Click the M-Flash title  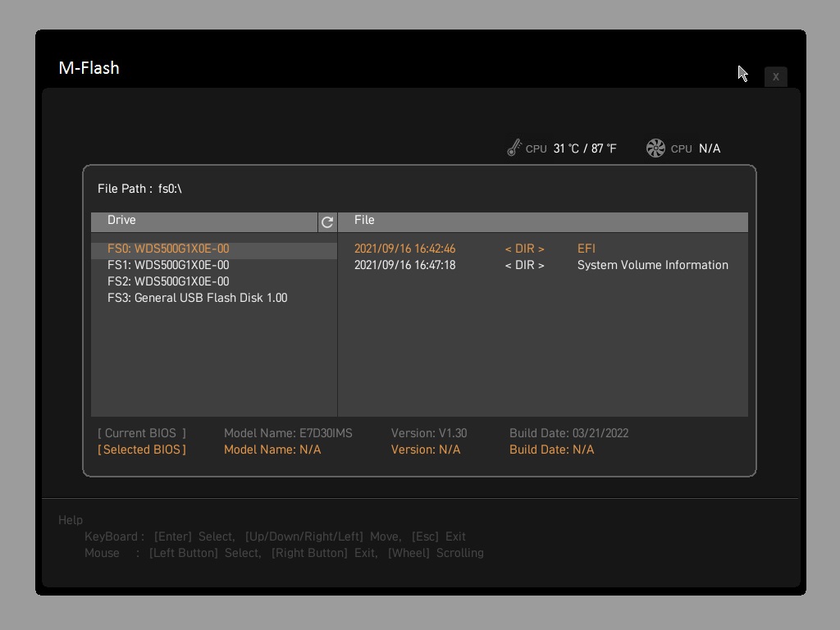coord(89,68)
